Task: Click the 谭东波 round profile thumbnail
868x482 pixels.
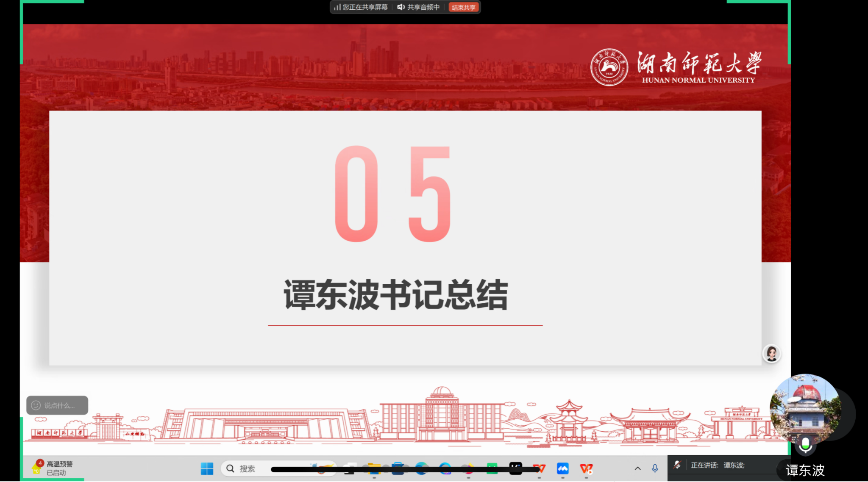Action: click(x=804, y=407)
